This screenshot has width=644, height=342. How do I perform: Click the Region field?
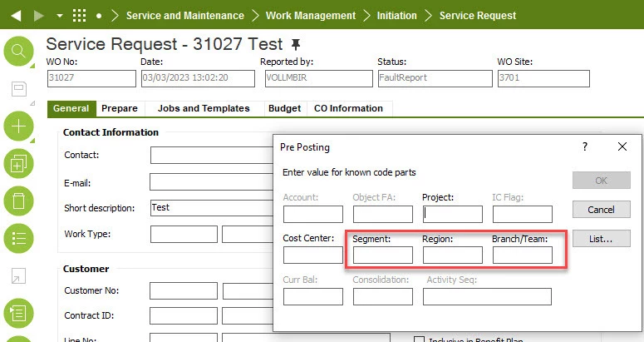pos(453,255)
